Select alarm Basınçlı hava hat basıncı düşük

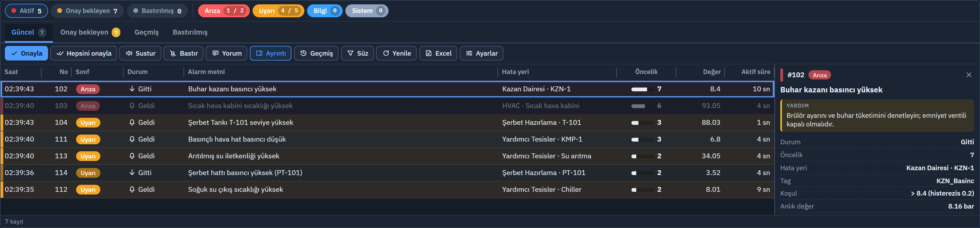click(x=387, y=139)
